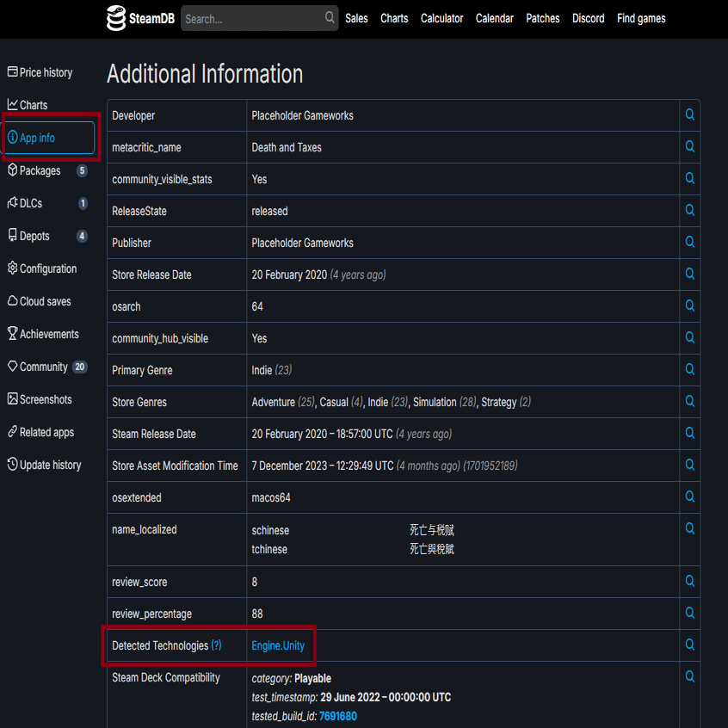728x728 pixels.
Task: Click search icon in metacritic_name row
Action: pos(689,146)
